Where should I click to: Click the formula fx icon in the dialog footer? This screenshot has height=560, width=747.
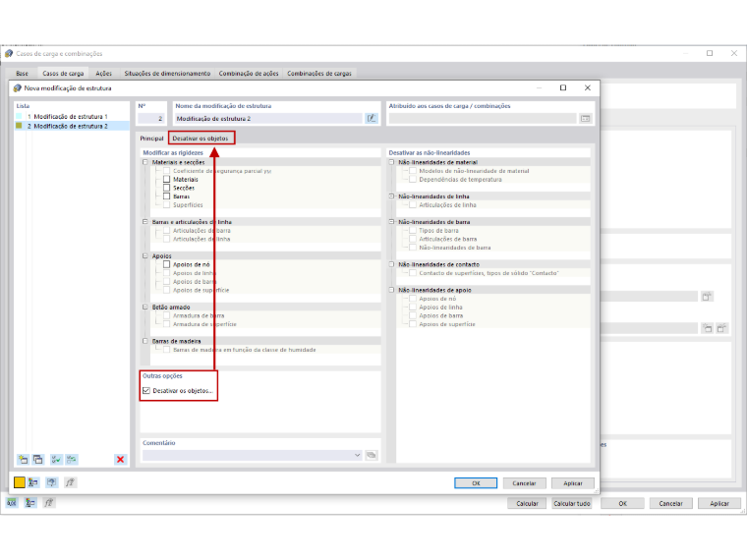[x=70, y=482]
